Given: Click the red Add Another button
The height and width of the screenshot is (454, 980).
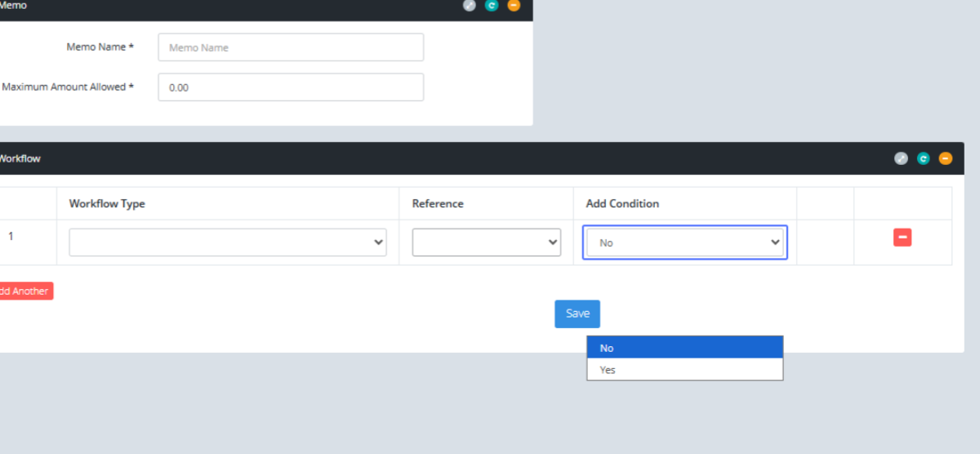Looking at the screenshot, I should [x=24, y=292].
